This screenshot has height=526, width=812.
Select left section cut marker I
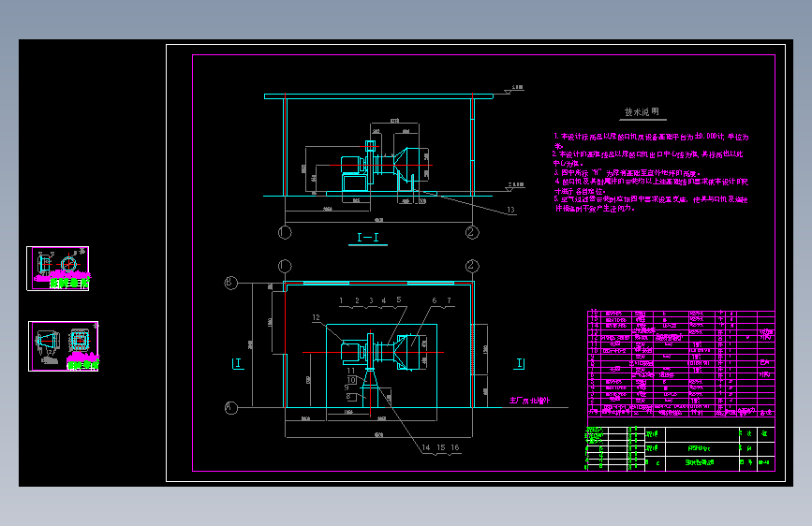click(x=237, y=363)
